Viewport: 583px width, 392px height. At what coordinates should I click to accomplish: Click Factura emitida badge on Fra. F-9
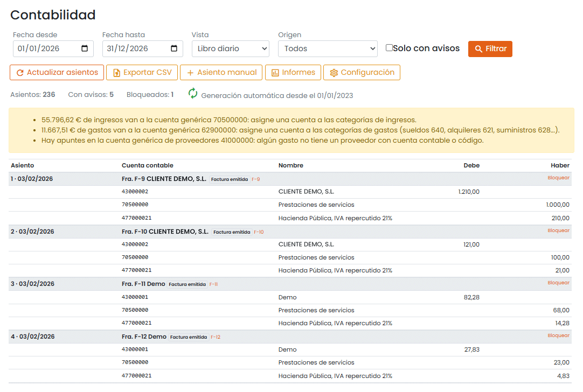[230, 179]
